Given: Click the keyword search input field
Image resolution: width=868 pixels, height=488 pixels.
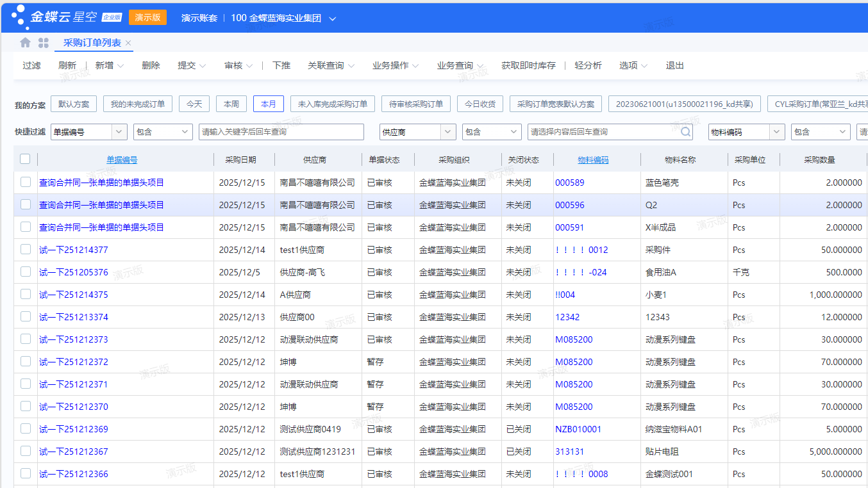Looking at the screenshot, I should [x=281, y=132].
